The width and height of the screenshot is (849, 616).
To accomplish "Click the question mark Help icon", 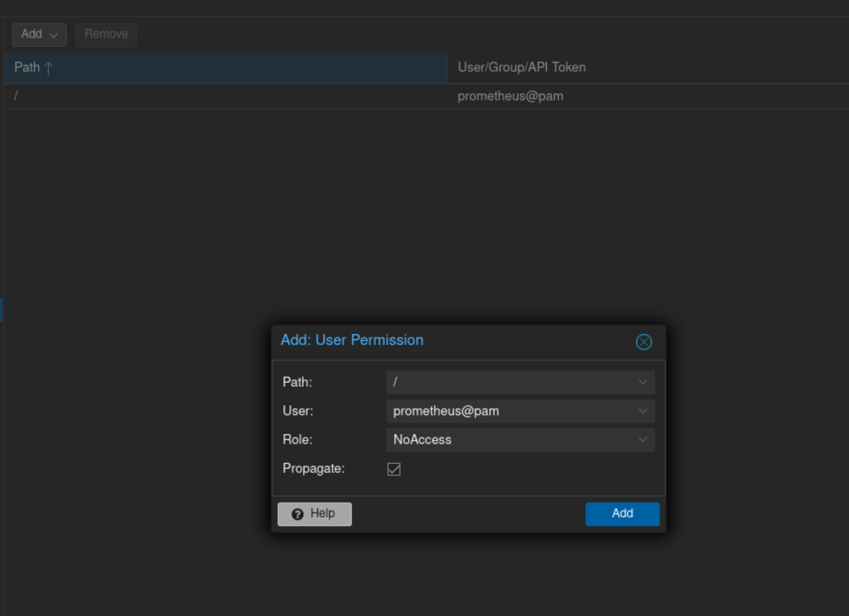I will tap(297, 514).
